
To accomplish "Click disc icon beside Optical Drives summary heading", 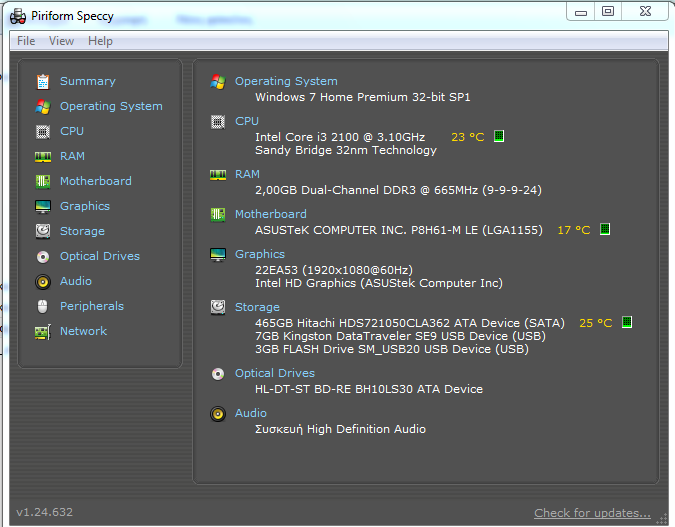I will pyautogui.click(x=218, y=374).
